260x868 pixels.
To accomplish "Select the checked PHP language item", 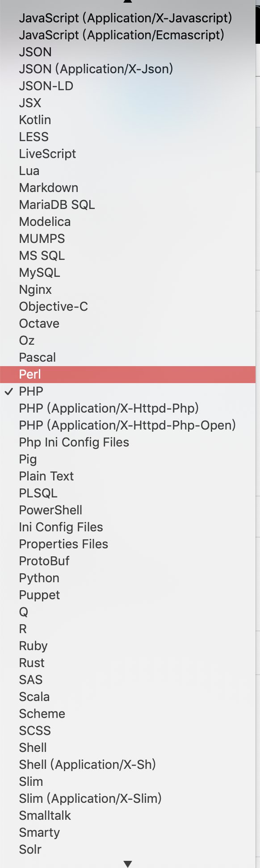I will click(x=128, y=392).
